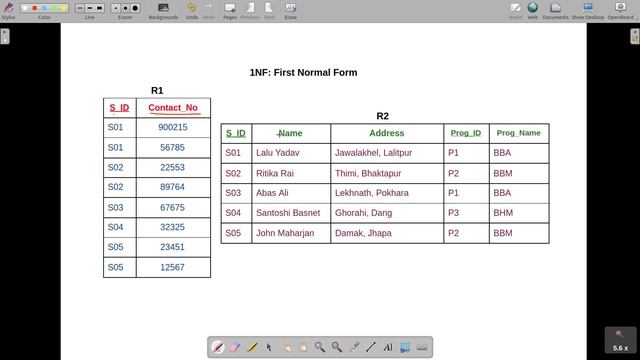
Task: Select the medium line width
Action: click(x=90, y=8)
